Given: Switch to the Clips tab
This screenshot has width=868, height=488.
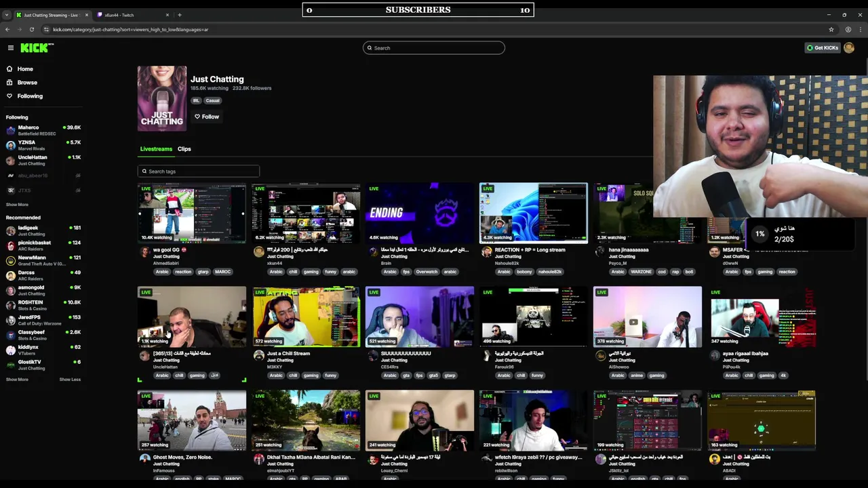Looking at the screenshot, I should point(184,149).
